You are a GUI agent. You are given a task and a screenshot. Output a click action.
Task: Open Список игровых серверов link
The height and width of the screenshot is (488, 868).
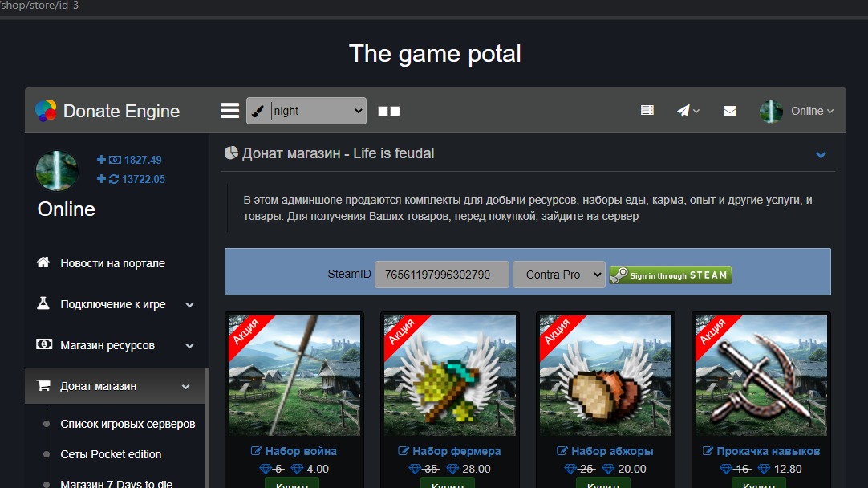[x=128, y=424]
